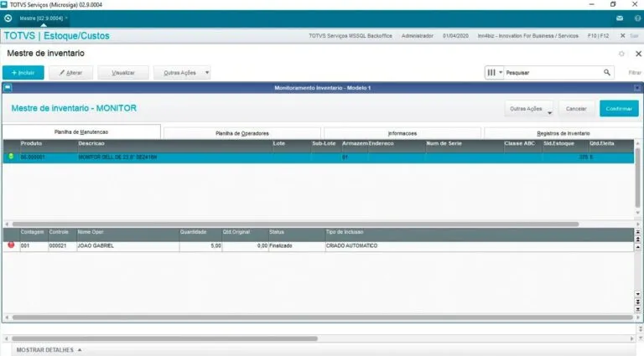The height and width of the screenshot is (356, 644).
Task: Click the Pesquisar search field
Action: coord(553,73)
